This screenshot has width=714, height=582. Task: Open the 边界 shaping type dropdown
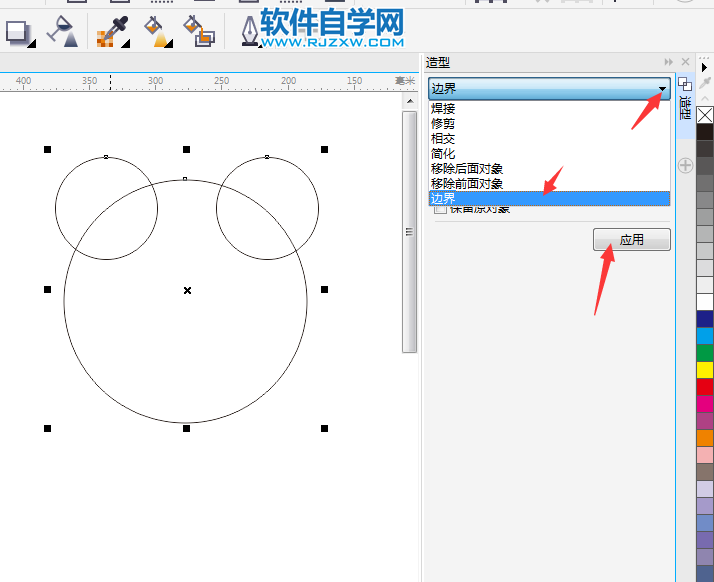coord(662,89)
